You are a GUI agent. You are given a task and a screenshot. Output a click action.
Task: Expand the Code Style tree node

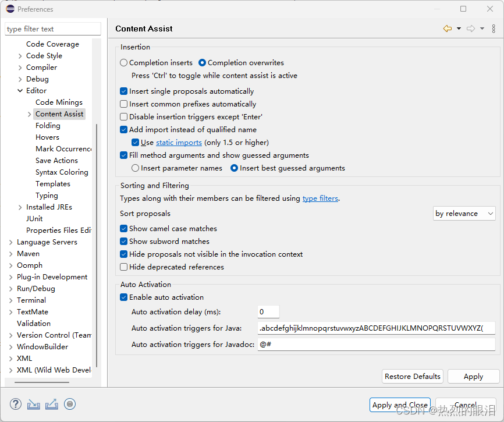[20, 56]
